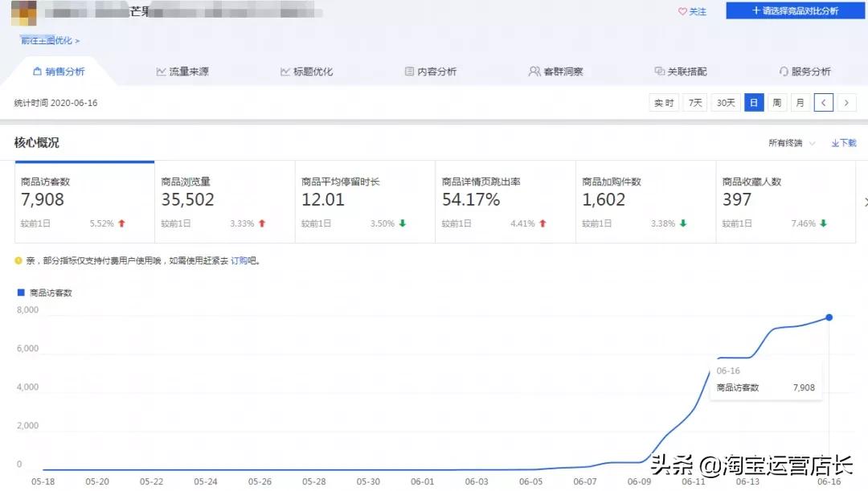Switch to 月 monthly statistics view
Screen dimensions: 868x491
coord(799,102)
